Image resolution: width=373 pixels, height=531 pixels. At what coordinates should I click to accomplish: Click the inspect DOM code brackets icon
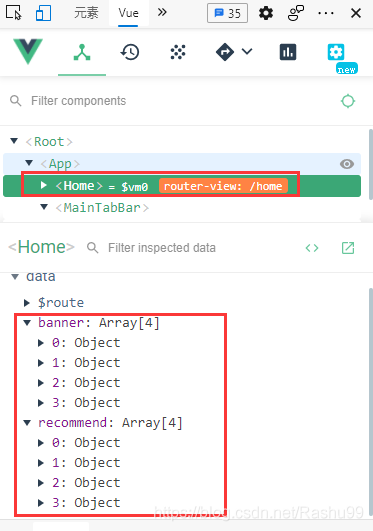[312, 248]
